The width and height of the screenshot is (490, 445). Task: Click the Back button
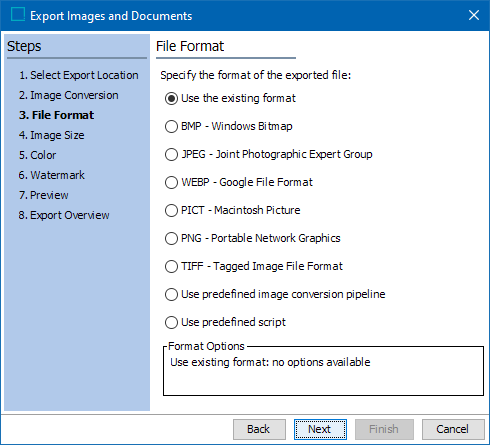click(259, 429)
